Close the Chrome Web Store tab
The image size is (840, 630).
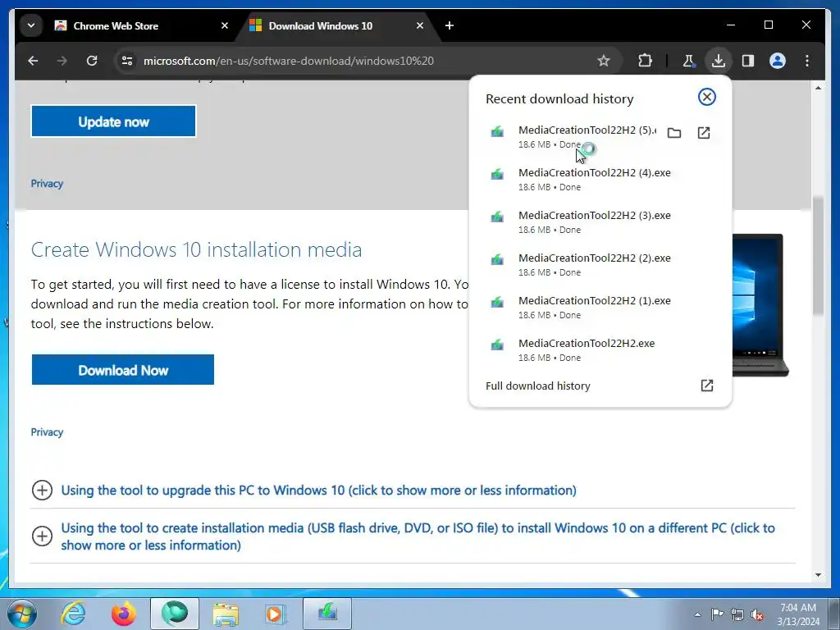pyautogui.click(x=225, y=25)
